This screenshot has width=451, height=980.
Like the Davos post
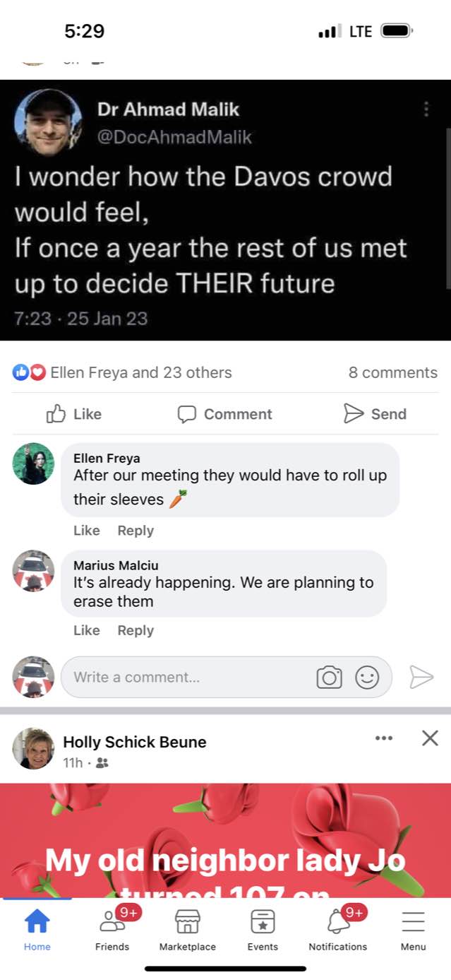pyautogui.click(x=74, y=414)
